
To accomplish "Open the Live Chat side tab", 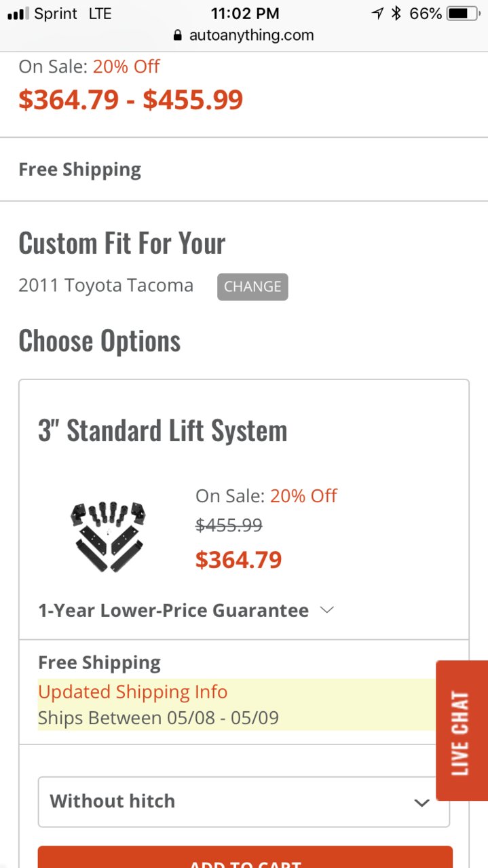I will pos(462,730).
